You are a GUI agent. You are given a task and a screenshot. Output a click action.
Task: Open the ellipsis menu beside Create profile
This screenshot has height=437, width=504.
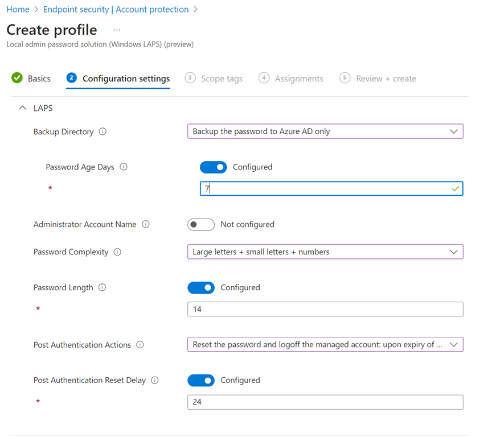coord(117,30)
